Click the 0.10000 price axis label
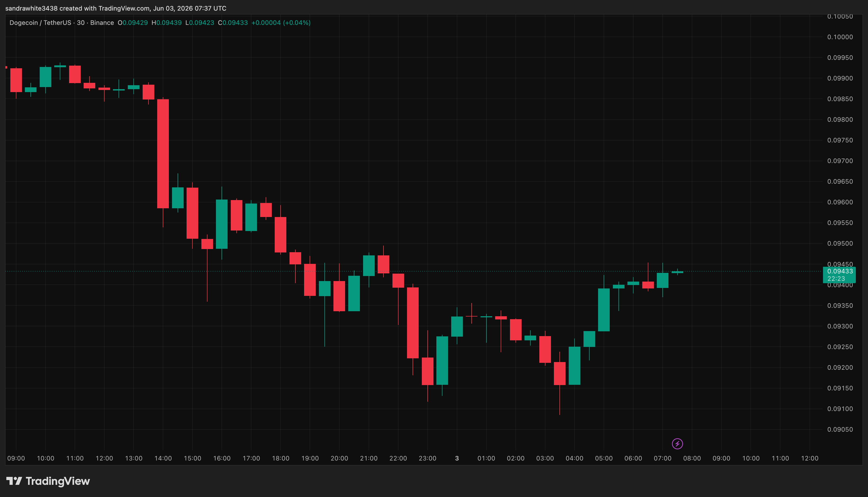This screenshot has width=868, height=497. (840, 37)
